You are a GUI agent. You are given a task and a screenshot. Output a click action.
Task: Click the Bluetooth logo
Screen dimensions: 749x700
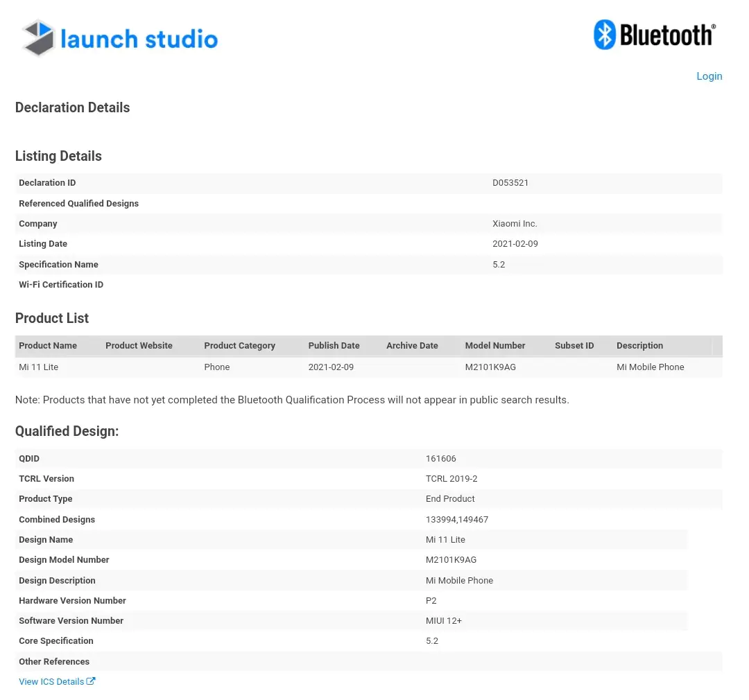pyautogui.click(x=655, y=35)
